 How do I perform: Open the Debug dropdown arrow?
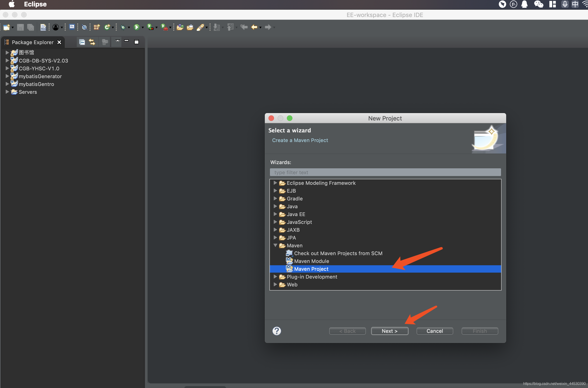click(129, 28)
